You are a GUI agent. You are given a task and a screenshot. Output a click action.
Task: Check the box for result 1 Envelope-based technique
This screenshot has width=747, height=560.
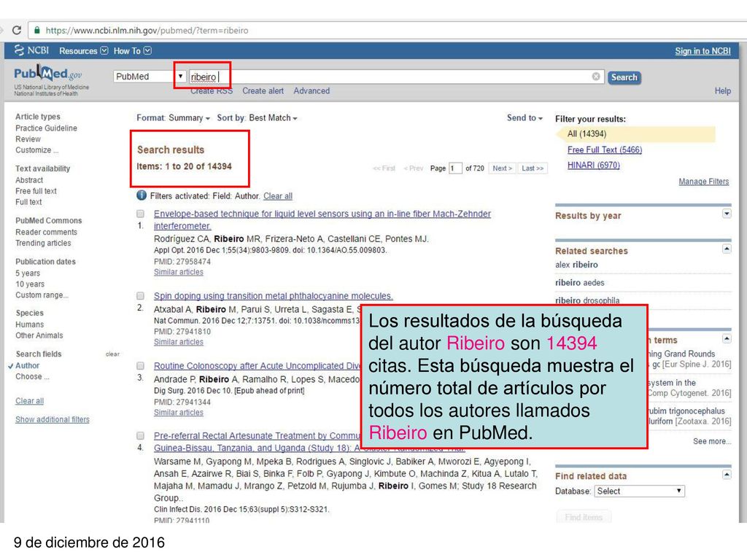(141, 214)
